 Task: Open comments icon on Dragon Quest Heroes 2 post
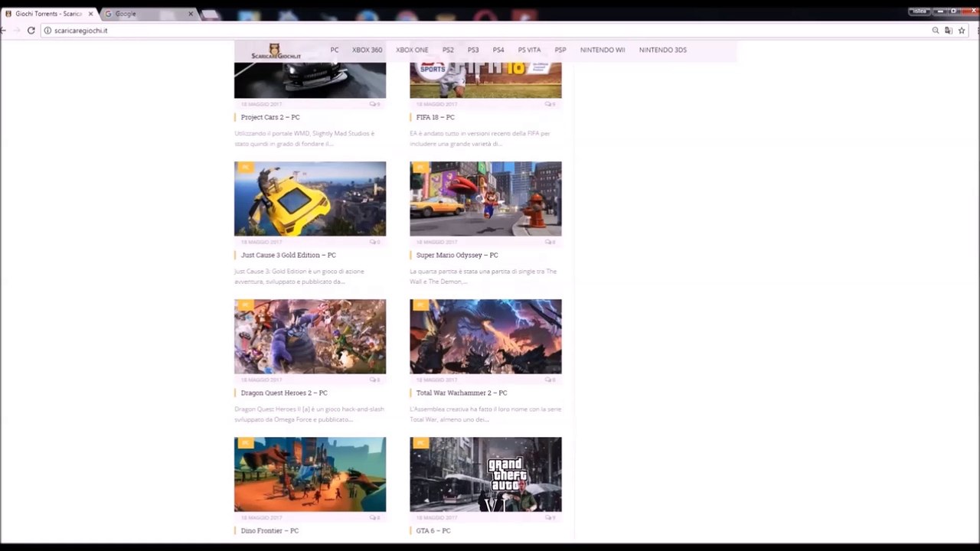(374, 380)
